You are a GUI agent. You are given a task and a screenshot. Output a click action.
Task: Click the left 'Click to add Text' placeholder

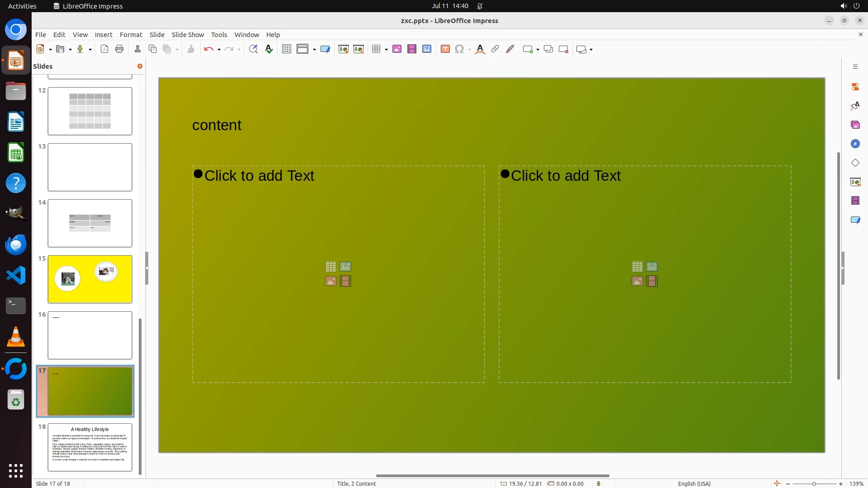pyautogui.click(x=259, y=176)
